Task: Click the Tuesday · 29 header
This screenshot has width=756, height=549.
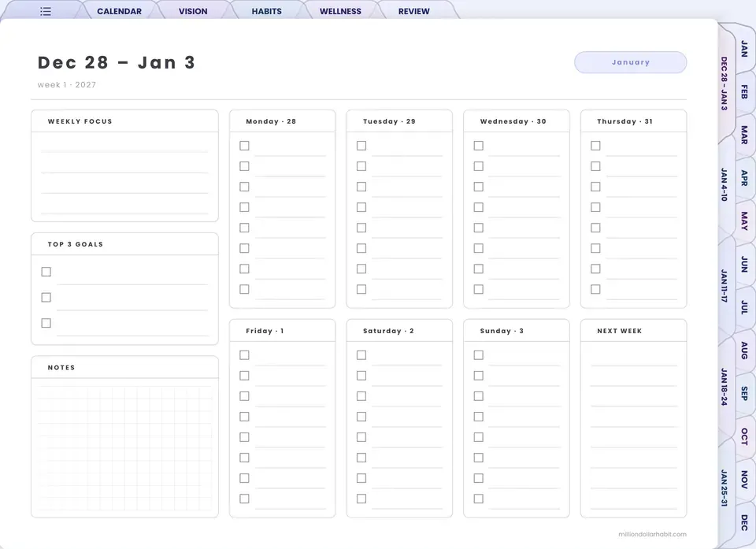Action: point(389,121)
